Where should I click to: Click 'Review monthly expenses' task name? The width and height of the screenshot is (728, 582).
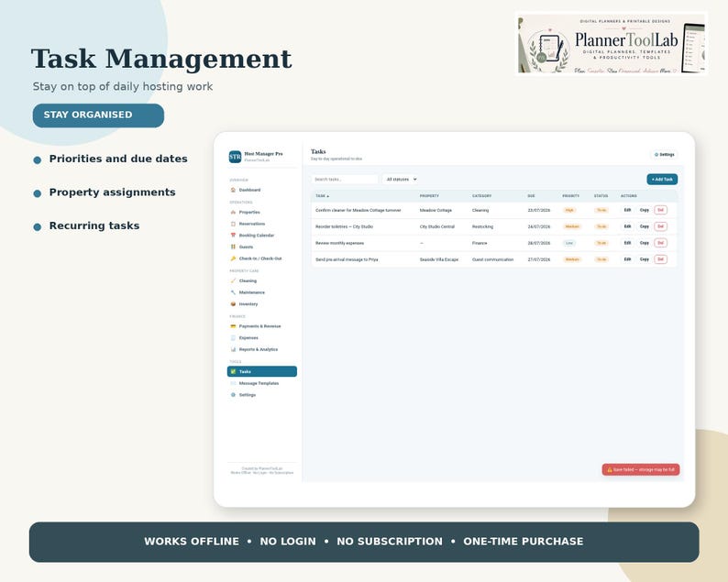tap(339, 243)
